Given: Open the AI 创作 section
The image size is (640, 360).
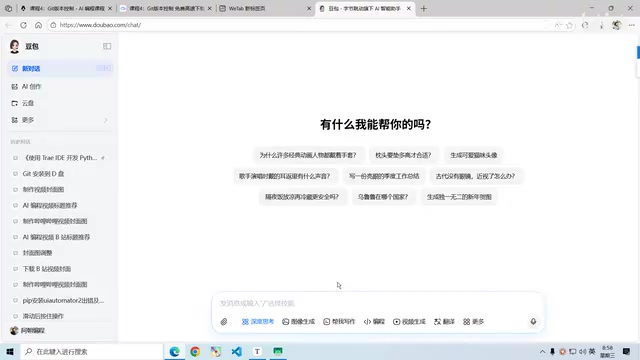Looking at the screenshot, I should 60,87.
